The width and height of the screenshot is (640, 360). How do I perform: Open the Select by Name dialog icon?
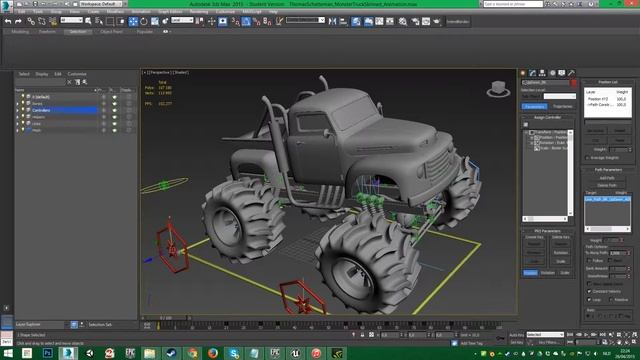(99, 21)
